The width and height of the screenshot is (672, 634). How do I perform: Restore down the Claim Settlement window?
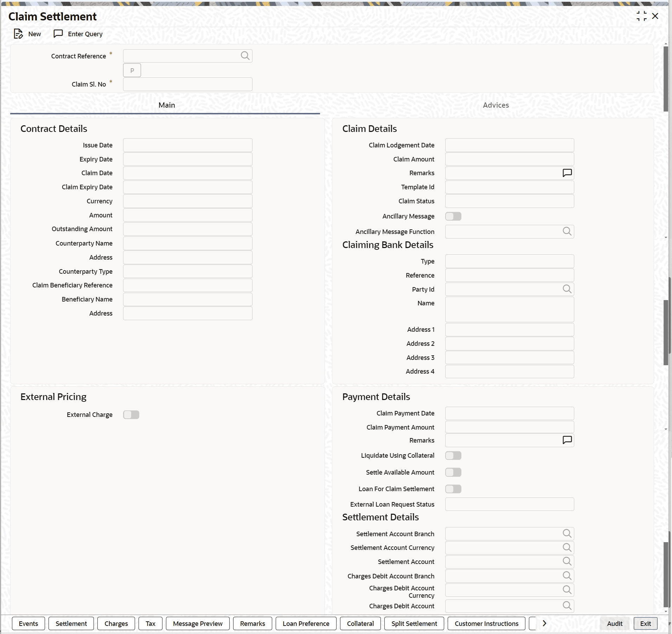[x=641, y=16]
